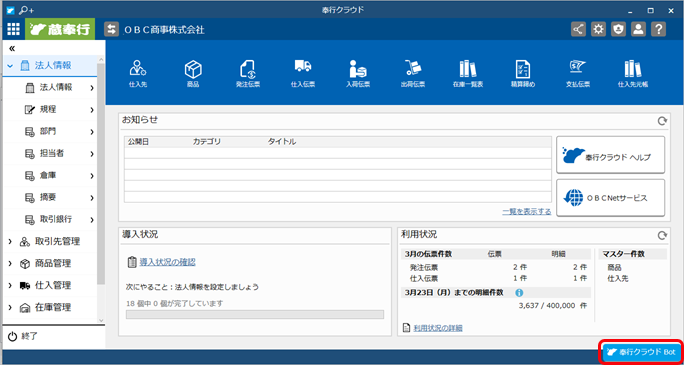Open settings via the gear icon
This screenshot has height=365, width=684.
[598, 29]
